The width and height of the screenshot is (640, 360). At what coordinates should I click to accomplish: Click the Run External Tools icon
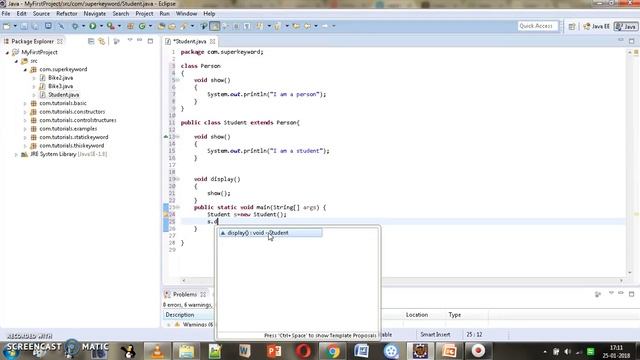coord(111,26)
